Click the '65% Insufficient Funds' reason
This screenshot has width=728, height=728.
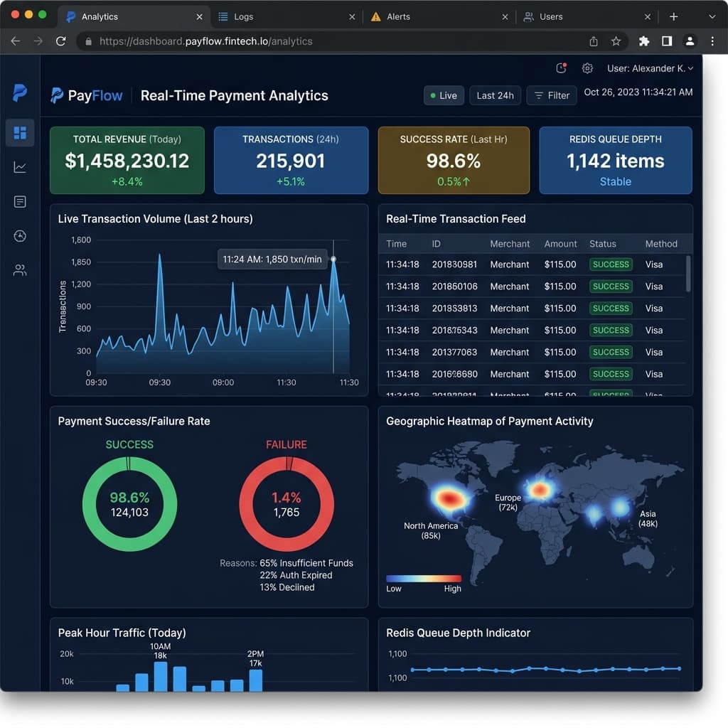306,563
